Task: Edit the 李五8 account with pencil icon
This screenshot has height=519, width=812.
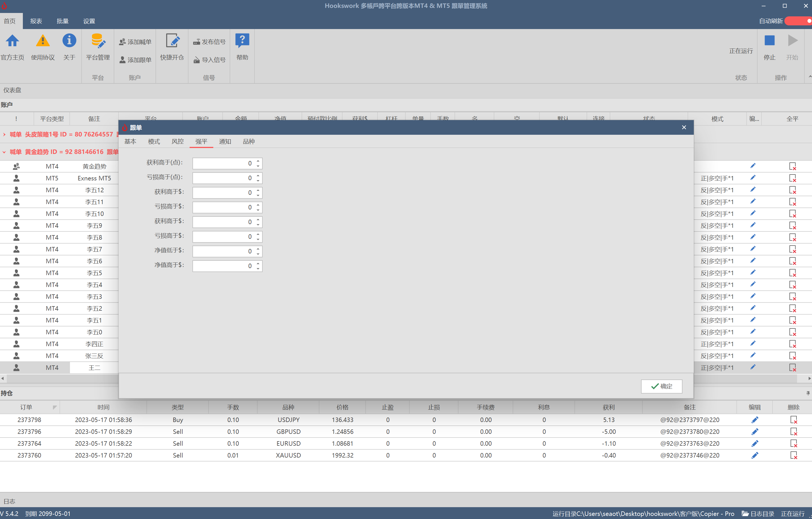Action: click(753, 237)
